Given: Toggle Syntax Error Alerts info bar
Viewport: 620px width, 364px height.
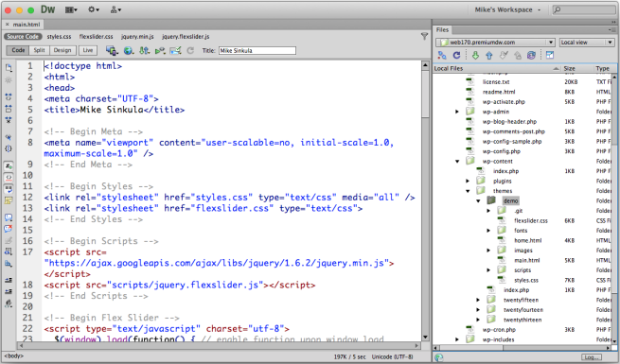Looking at the screenshot, I should pyautogui.click(x=9, y=200).
